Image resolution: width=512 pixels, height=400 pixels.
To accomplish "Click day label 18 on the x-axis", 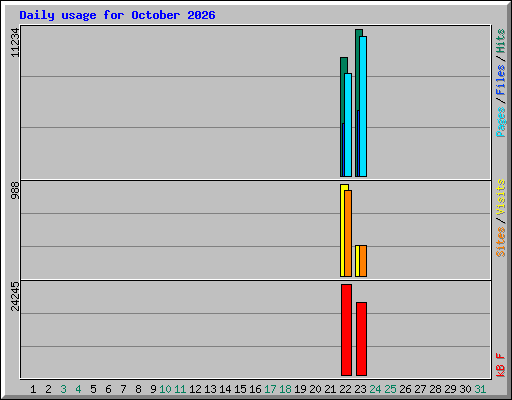I will point(285,389).
